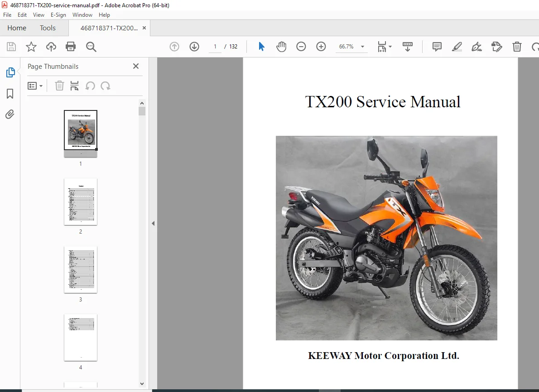Open the E-Sign menu
The image size is (539, 392).
(58, 15)
